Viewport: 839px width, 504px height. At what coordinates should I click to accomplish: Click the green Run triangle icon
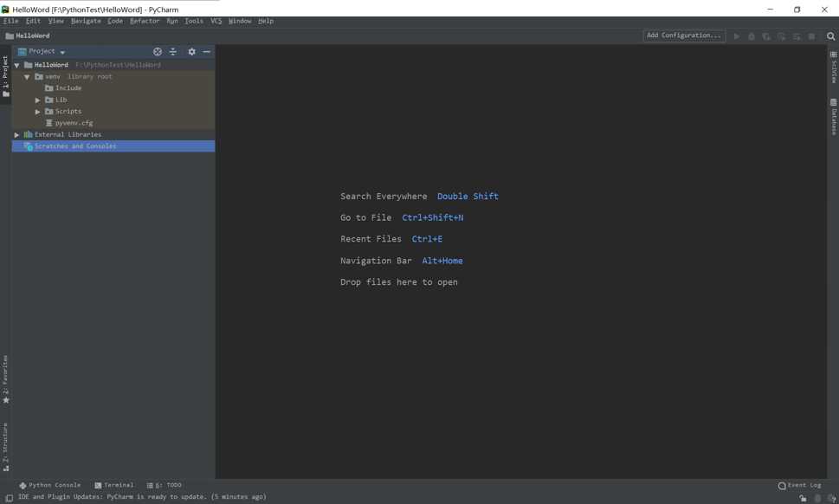[736, 36]
